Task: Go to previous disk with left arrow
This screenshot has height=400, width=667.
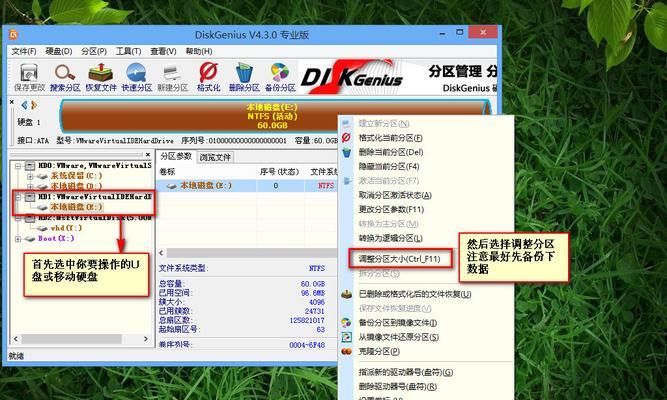Action: [x=24, y=105]
